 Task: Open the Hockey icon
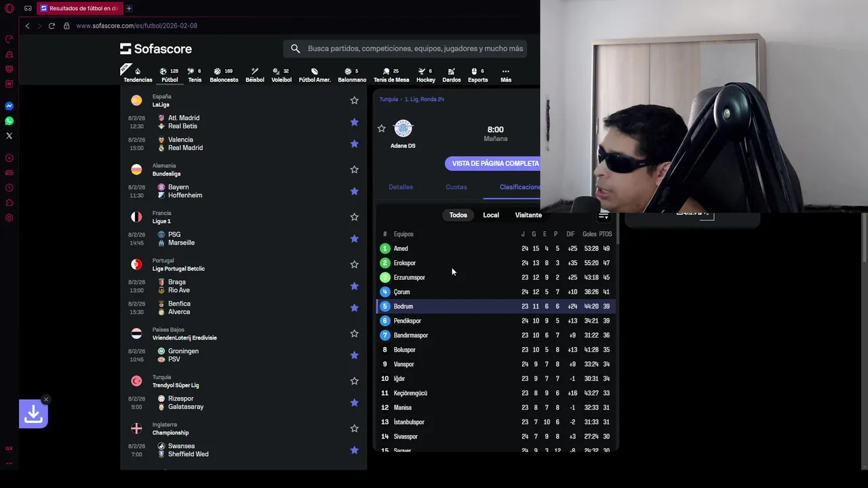(x=426, y=75)
